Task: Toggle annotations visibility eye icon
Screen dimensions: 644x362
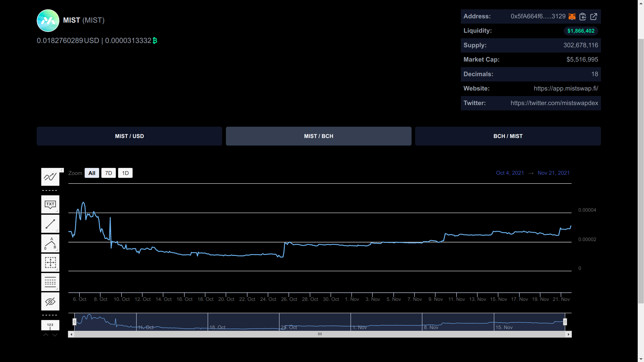Action: click(x=50, y=301)
